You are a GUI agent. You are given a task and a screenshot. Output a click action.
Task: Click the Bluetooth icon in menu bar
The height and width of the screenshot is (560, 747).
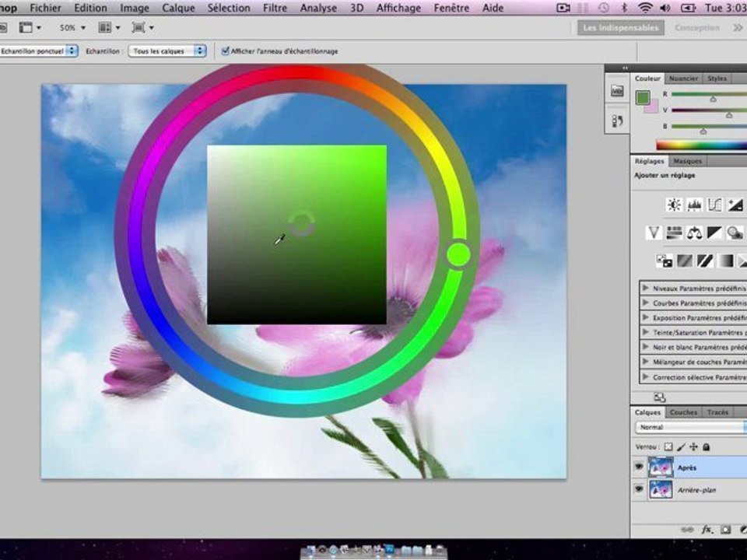pyautogui.click(x=625, y=8)
